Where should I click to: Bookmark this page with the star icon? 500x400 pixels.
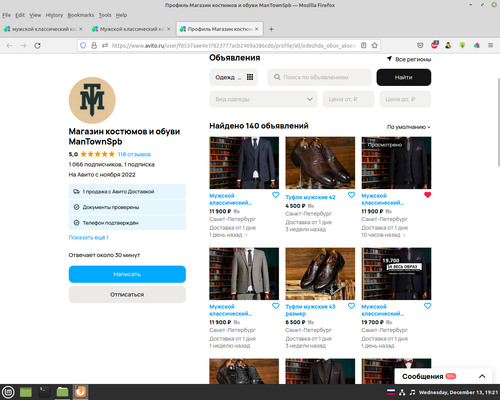pos(375,45)
